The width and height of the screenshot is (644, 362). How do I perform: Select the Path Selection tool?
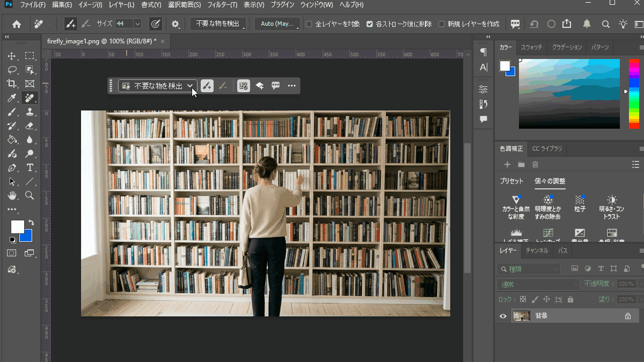coord(12,182)
